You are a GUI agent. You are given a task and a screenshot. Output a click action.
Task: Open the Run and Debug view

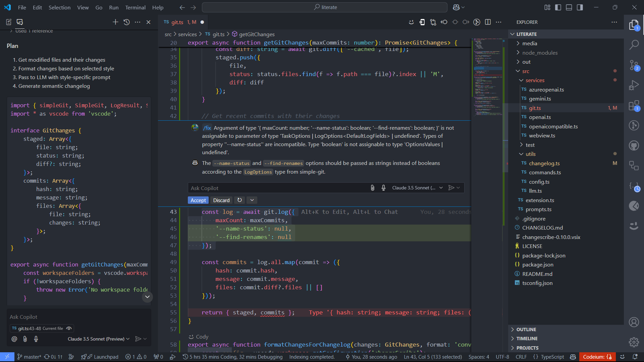[x=634, y=85]
